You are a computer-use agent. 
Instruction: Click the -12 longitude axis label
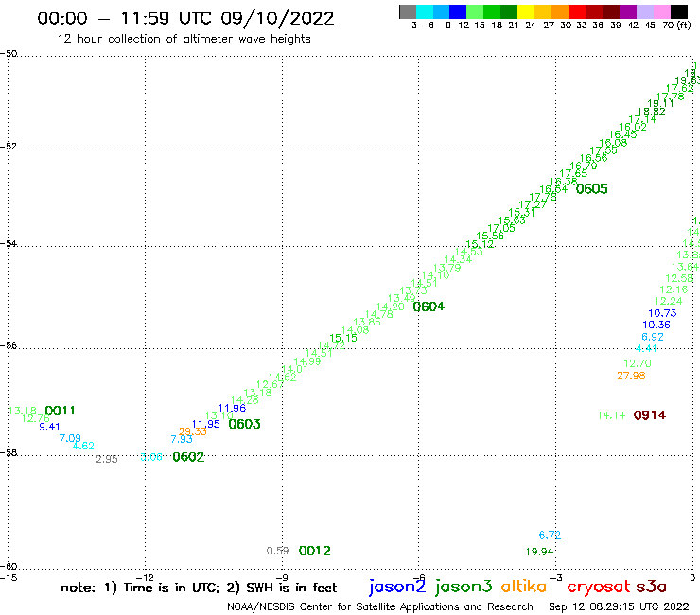pyautogui.click(x=145, y=578)
